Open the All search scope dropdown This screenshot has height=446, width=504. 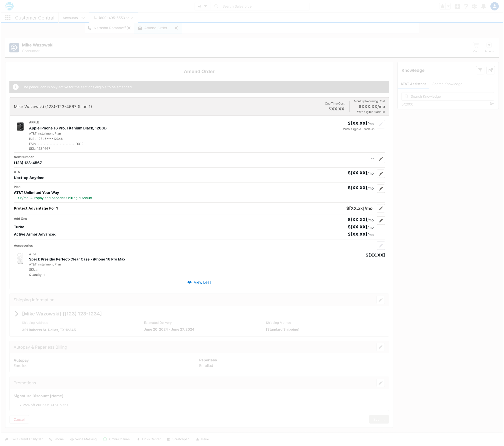[202, 6]
